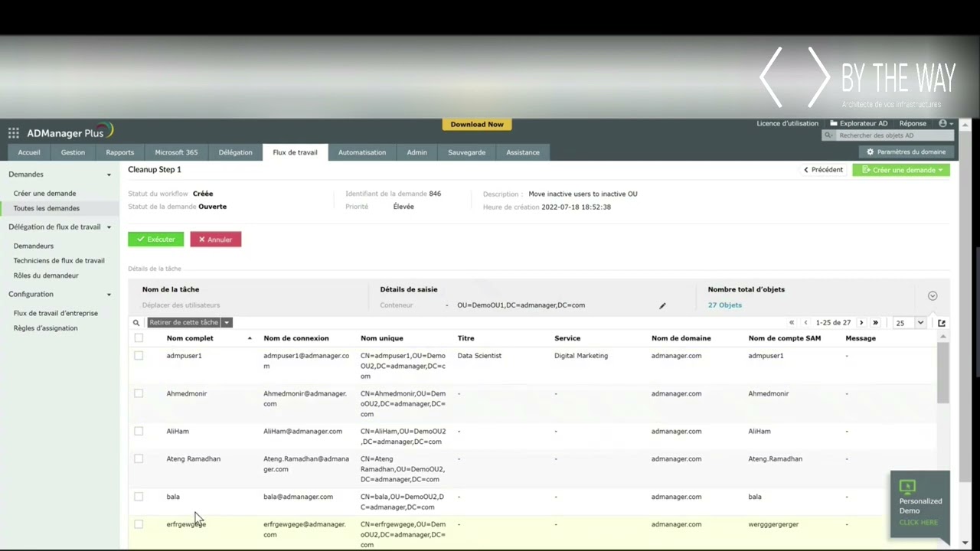Open the Créer une demande dropdown
The image size is (980, 551).
[901, 170]
